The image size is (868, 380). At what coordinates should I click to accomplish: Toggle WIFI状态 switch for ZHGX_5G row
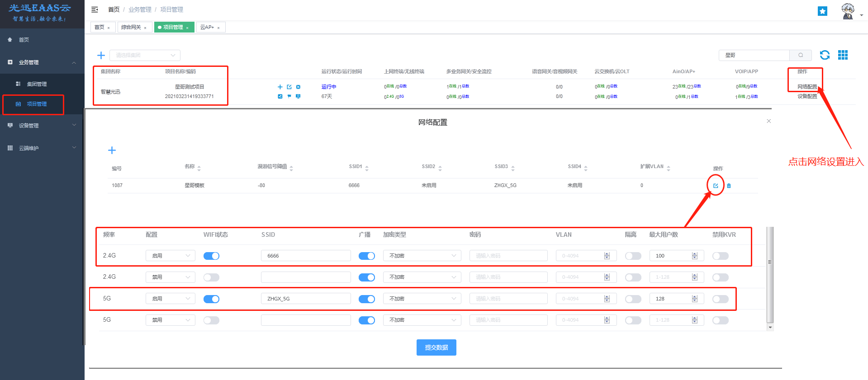(211, 299)
